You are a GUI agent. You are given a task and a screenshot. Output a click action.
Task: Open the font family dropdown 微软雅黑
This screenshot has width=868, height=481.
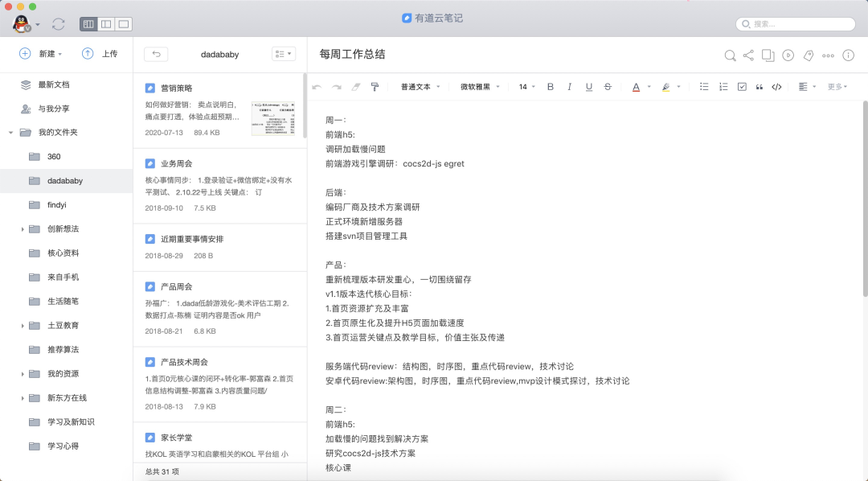(480, 86)
